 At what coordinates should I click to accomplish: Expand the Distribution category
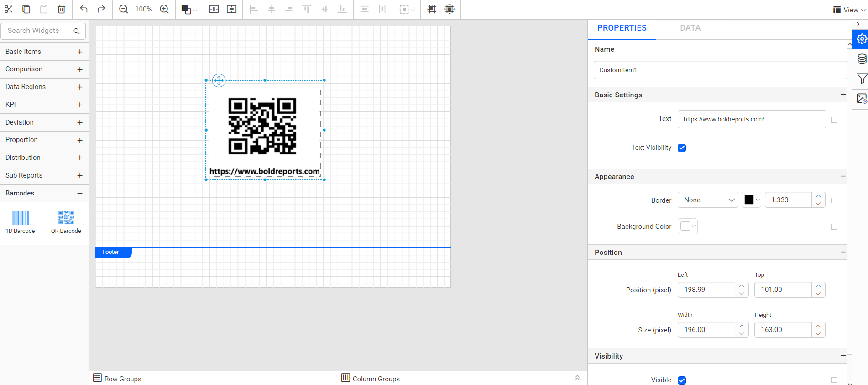click(44, 158)
